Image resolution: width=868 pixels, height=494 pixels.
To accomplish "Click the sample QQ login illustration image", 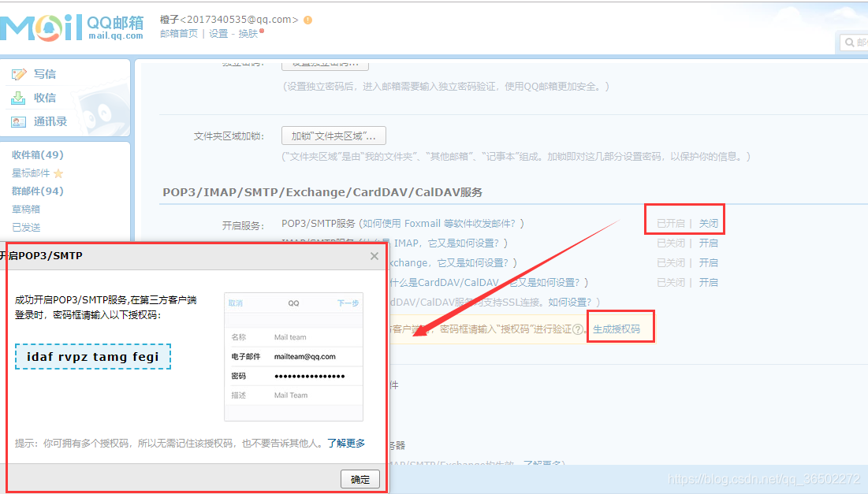I will click(x=293, y=357).
